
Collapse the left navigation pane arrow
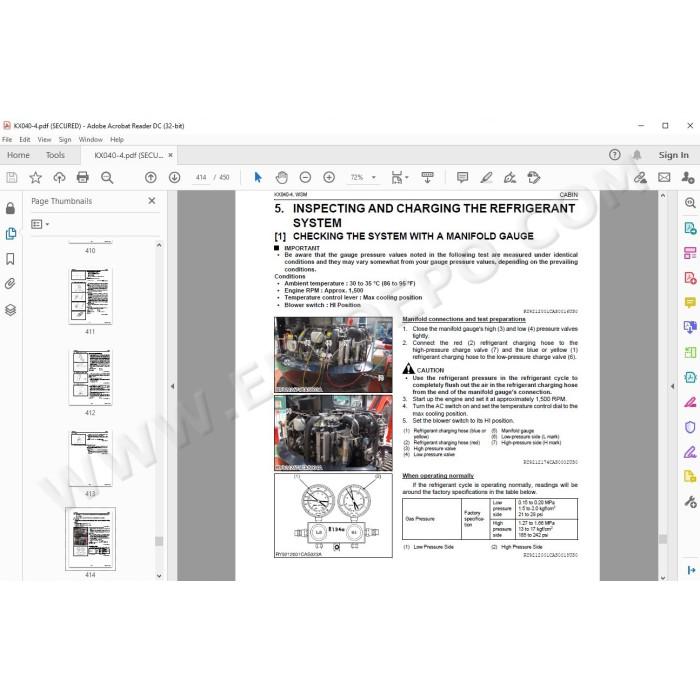(x=172, y=386)
